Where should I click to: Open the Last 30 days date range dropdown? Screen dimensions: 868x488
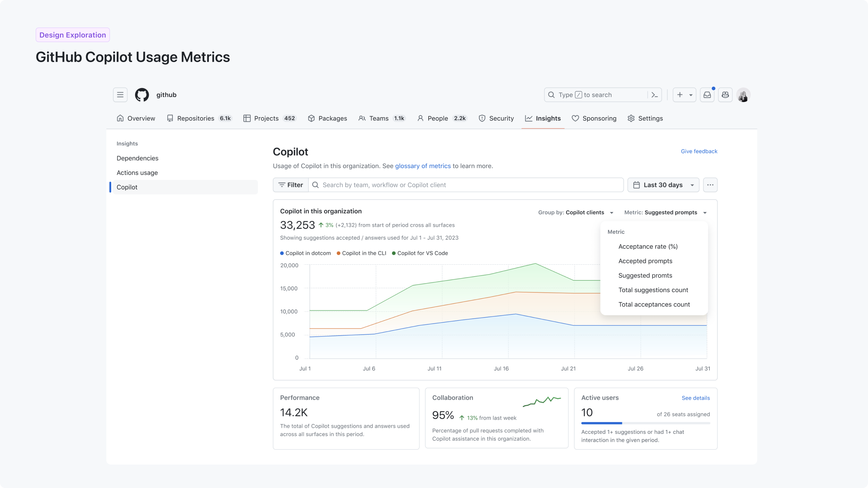[663, 185]
